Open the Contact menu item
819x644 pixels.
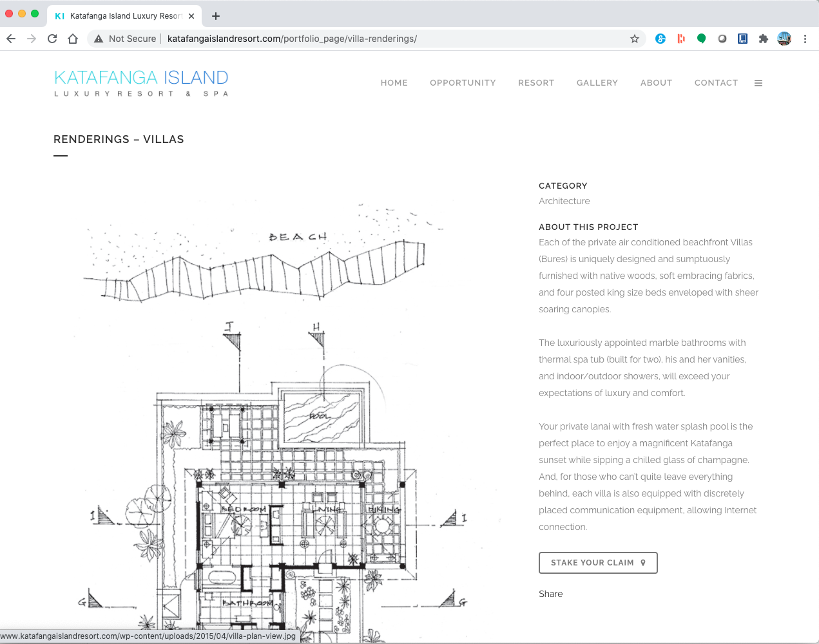(x=716, y=83)
